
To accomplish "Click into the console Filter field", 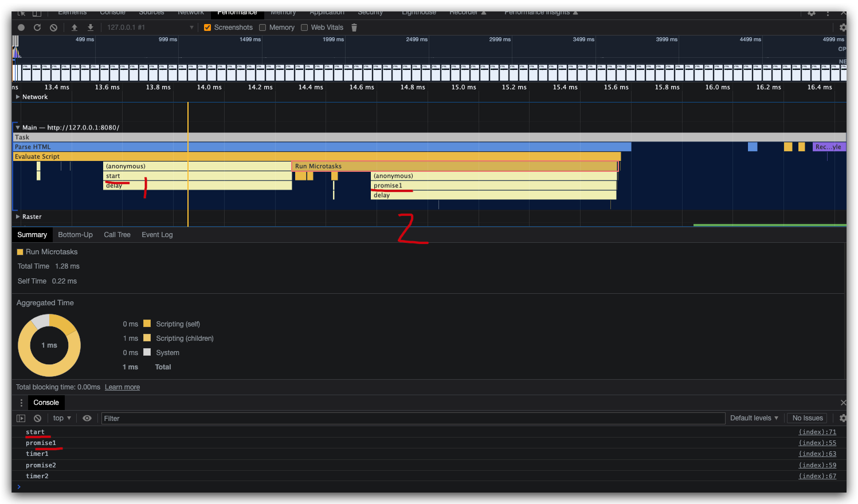I will tap(413, 419).
